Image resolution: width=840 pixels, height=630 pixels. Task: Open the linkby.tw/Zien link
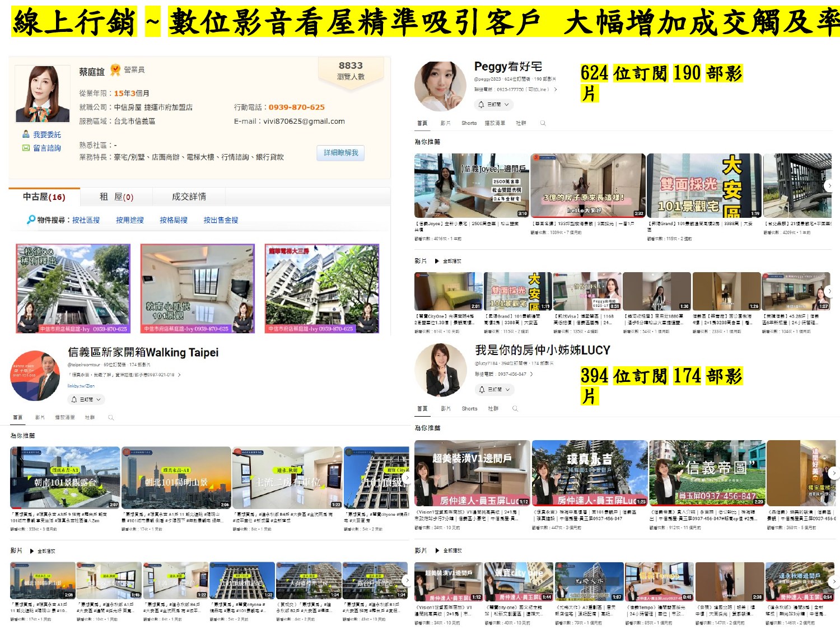(x=81, y=386)
